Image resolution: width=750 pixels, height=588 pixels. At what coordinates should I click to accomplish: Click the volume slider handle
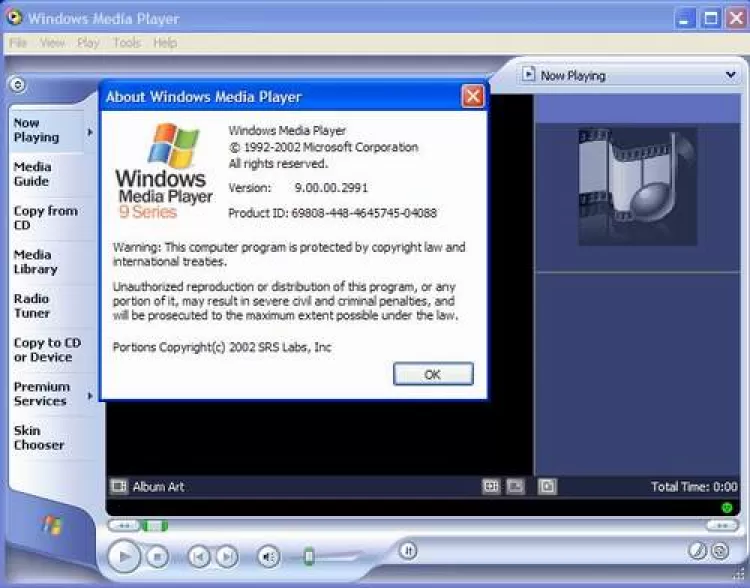point(309,556)
